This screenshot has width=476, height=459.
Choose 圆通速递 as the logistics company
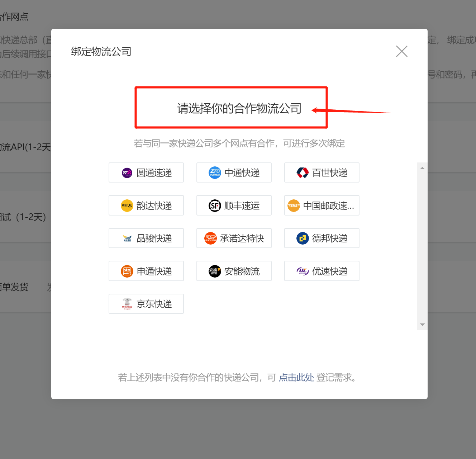146,172
